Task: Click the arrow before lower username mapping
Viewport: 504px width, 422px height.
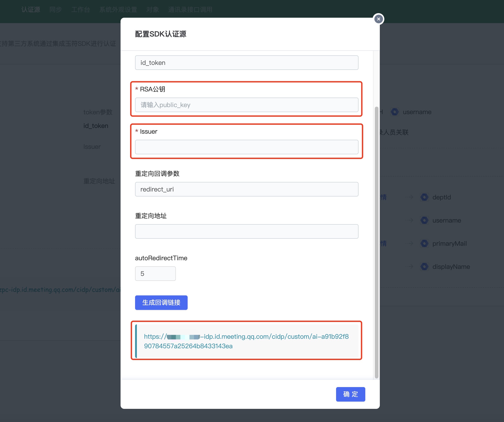Action: click(409, 220)
